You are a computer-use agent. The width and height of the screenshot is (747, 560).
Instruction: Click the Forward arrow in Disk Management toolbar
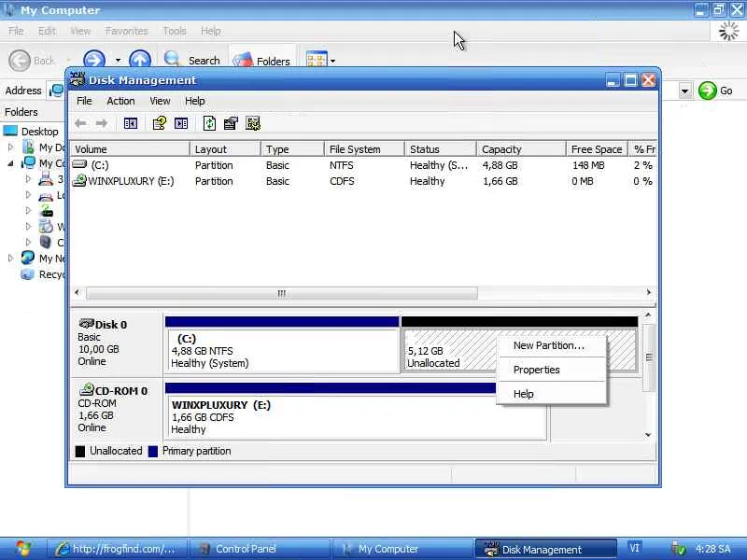pos(102,123)
